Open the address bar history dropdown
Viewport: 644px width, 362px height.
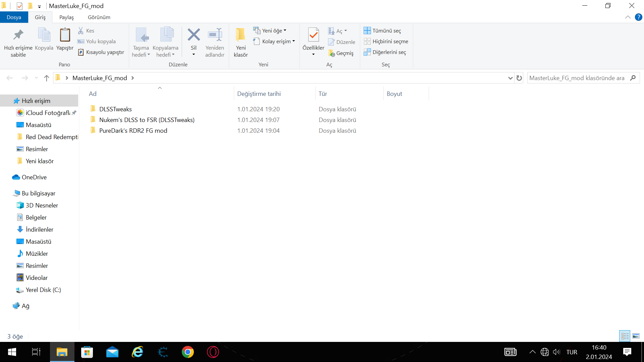[x=510, y=78]
